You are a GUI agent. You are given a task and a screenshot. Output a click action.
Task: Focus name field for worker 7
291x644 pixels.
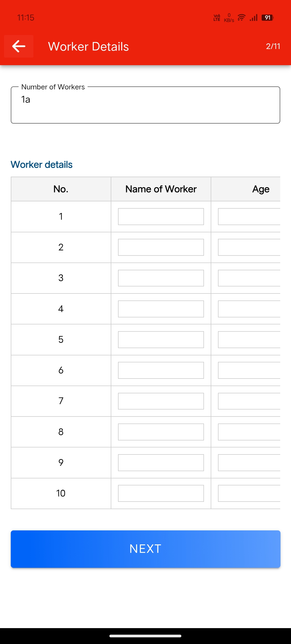click(161, 401)
